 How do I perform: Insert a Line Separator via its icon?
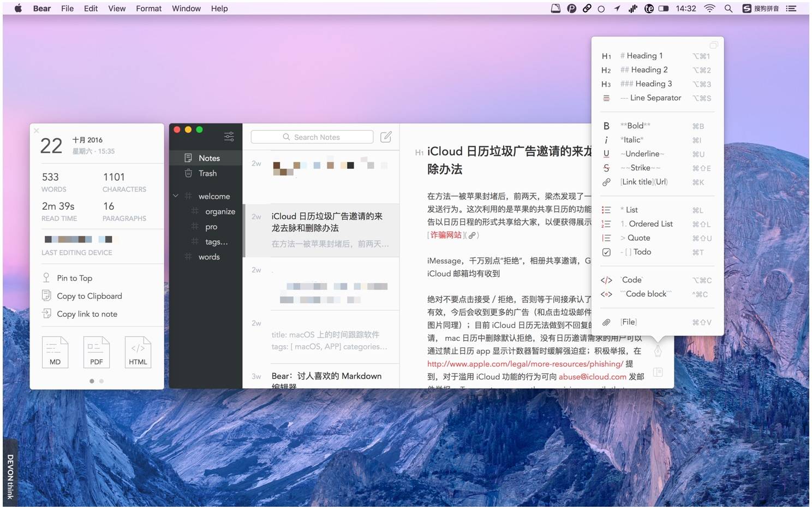(x=606, y=98)
